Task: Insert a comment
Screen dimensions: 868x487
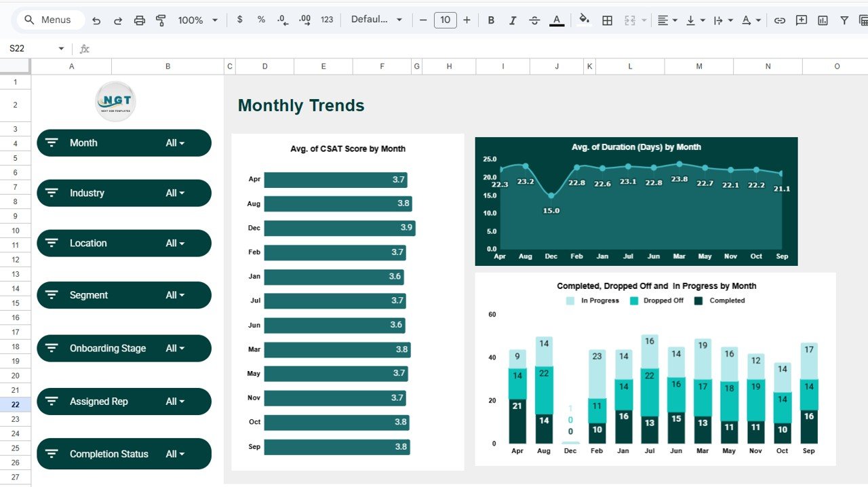Action: 801,20
